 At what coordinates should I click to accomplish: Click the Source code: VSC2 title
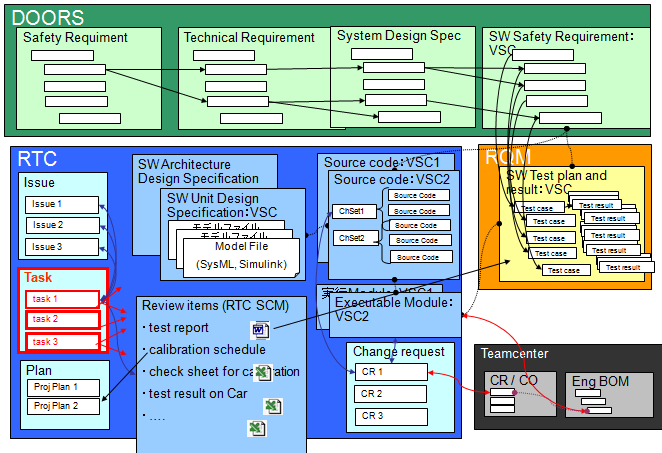point(392,179)
